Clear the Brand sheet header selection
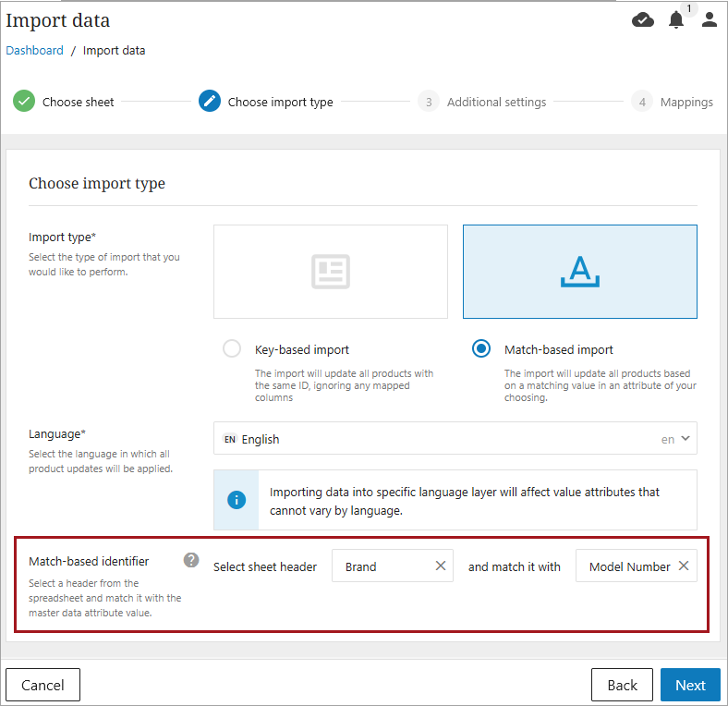Screen dimensions: 728x706 pos(441,566)
